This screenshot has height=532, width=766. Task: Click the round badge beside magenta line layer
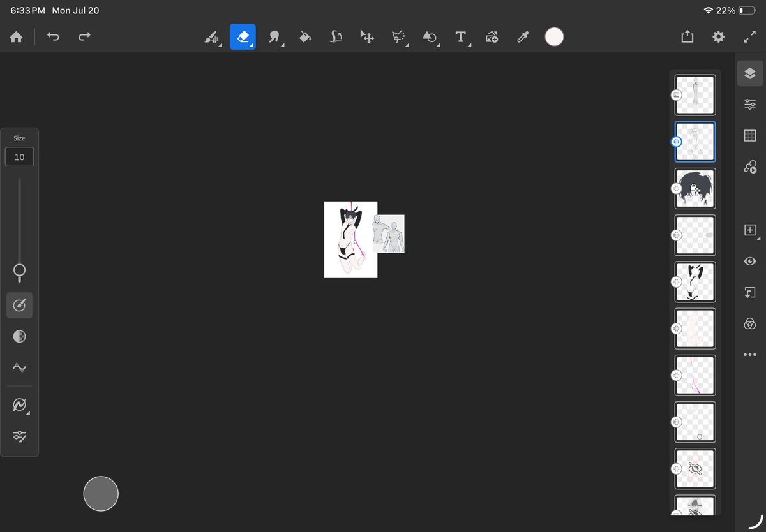coord(677,375)
